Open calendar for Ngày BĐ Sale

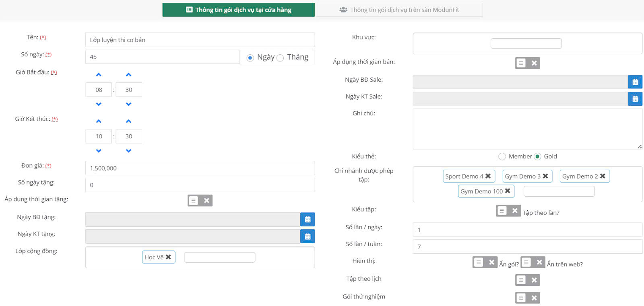coord(635,82)
